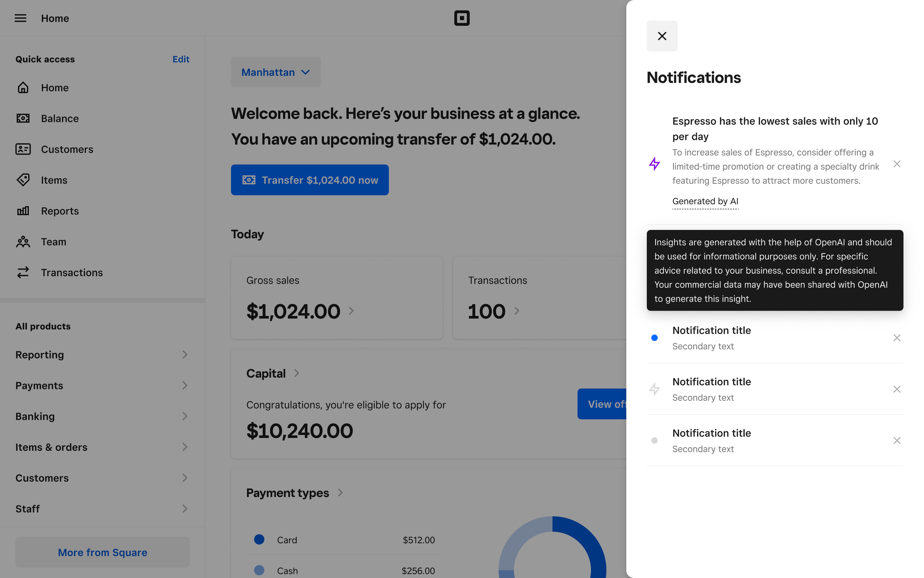Dismiss the last gray-dot notification
This screenshot has width=924, height=578.
(897, 440)
